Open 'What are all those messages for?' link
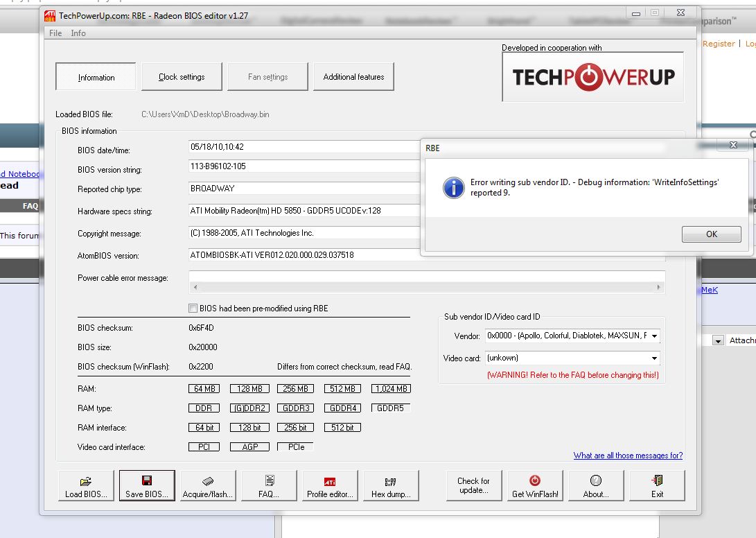756x538 pixels. click(628, 455)
